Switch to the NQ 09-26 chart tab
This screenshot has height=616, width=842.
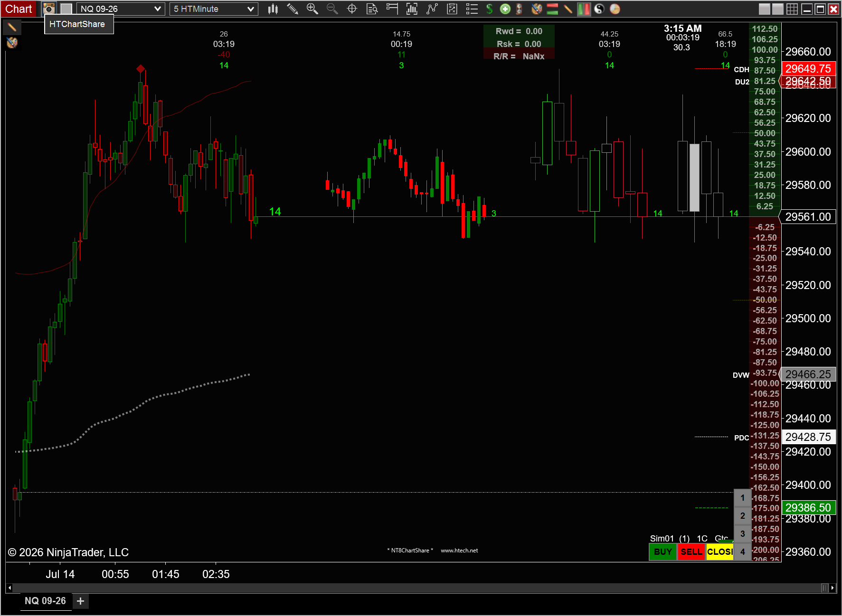(46, 601)
